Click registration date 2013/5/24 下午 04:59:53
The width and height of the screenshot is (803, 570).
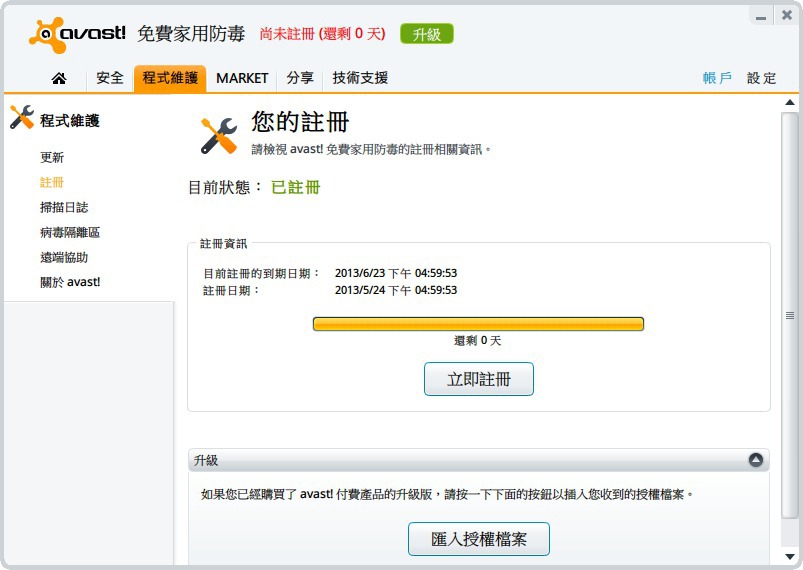(x=396, y=290)
